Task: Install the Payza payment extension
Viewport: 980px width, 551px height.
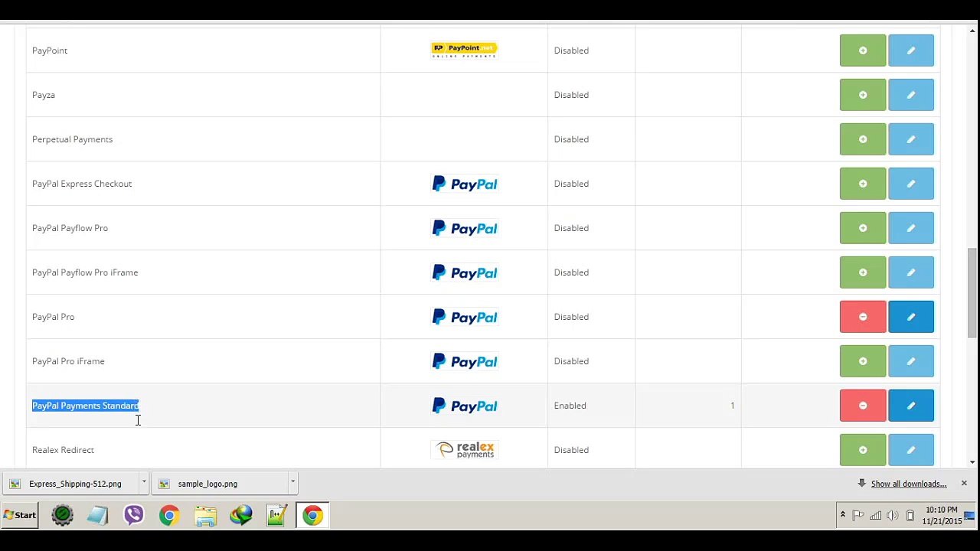Action: pyautogui.click(x=862, y=95)
